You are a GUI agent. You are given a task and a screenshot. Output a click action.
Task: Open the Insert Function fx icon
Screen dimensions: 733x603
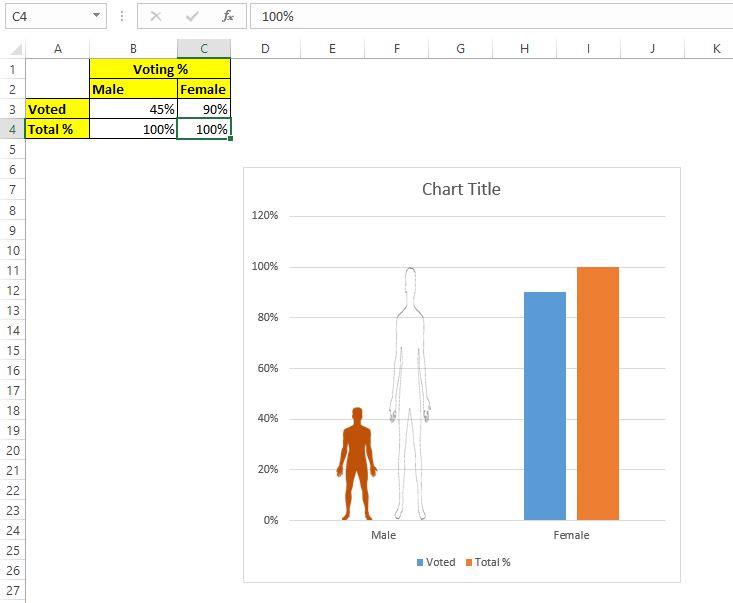click(x=228, y=16)
